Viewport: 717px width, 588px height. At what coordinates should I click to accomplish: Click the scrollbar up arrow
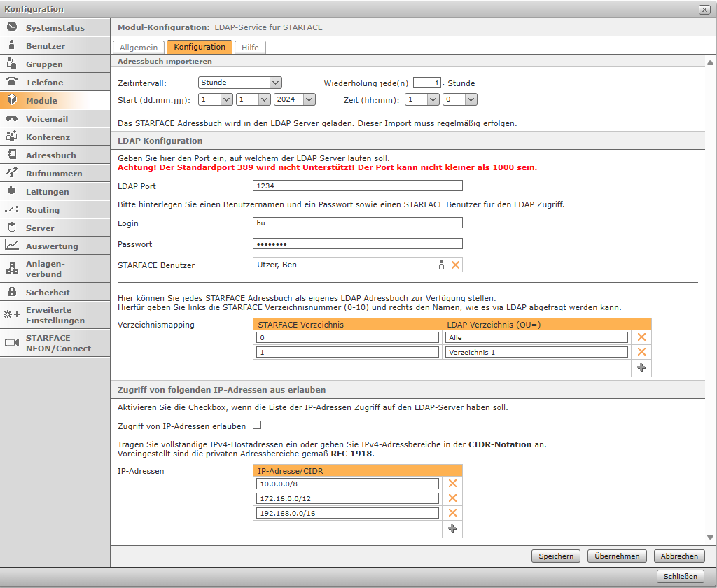click(710, 62)
